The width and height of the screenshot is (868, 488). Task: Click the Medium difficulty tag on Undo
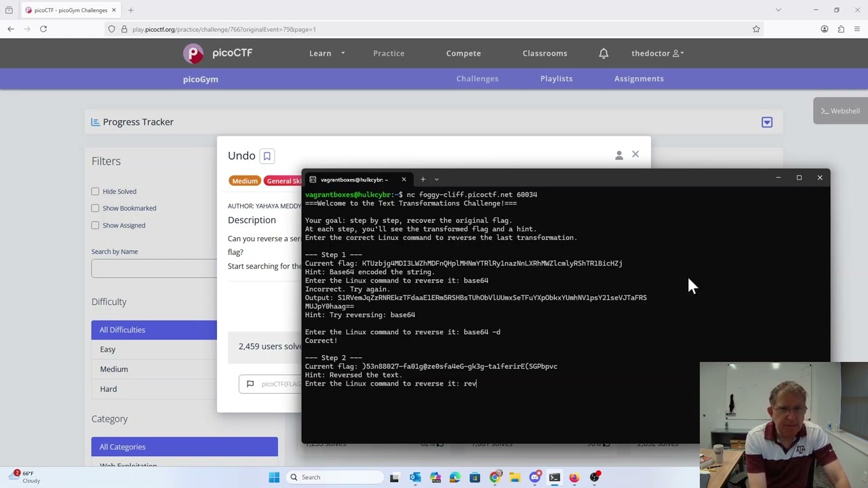click(245, 181)
